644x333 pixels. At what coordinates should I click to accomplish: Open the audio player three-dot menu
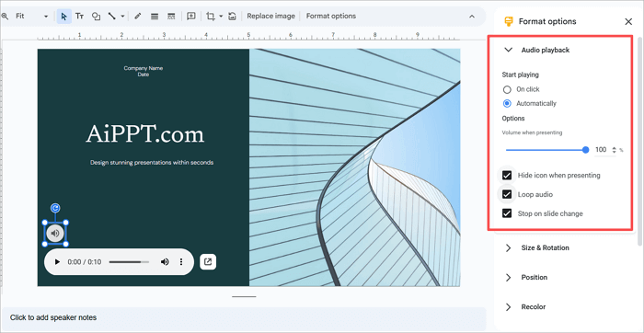tap(181, 262)
